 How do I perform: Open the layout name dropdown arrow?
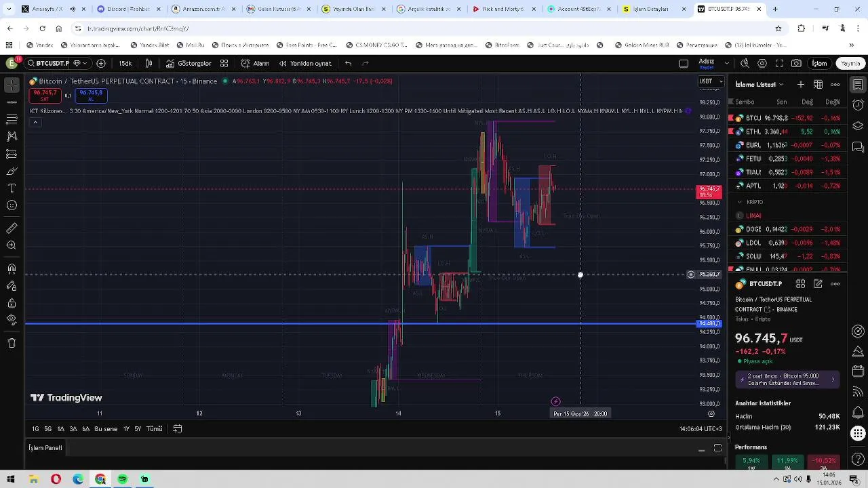click(727, 63)
